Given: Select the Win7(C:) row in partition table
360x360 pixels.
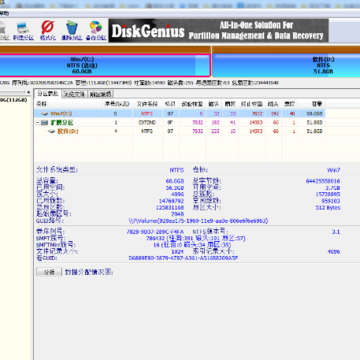Looking at the screenshot, I should pyautogui.click(x=181, y=114).
